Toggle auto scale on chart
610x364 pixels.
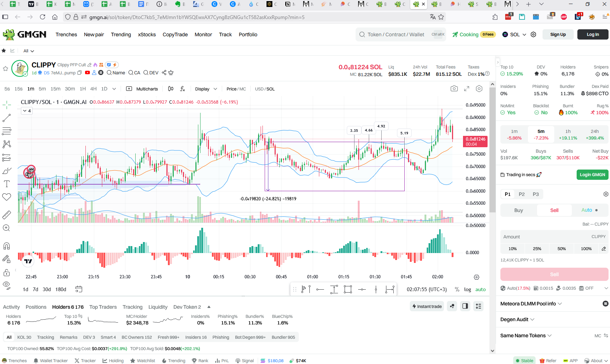click(480, 289)
